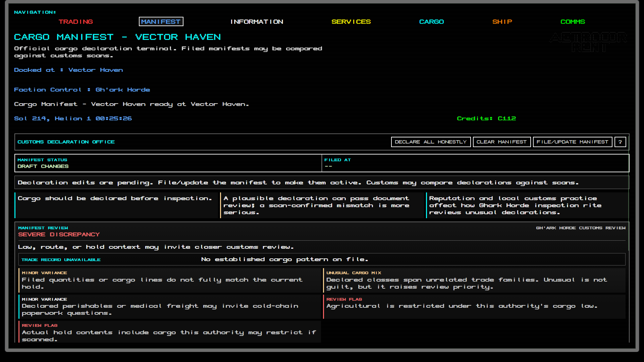644x362 pixels.
Task: Open the COMMS navigation tab
Action: (573, 22)
